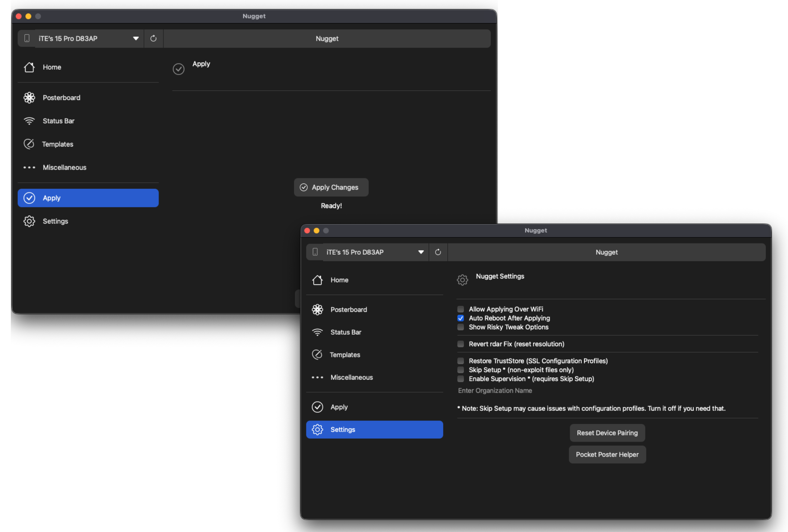Click the phone device icon in the back window
Image resolution: width=788 pixels, height=532 pixels.
[x=27, y=38]
